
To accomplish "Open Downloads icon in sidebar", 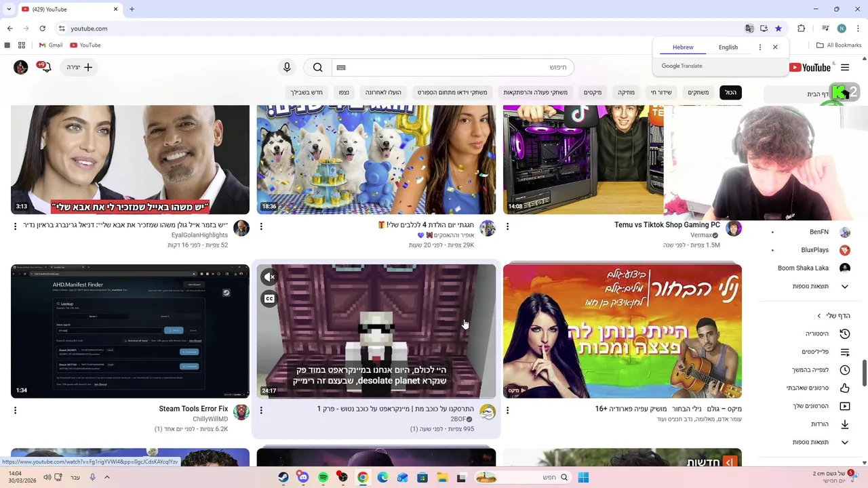I will 845,424.
